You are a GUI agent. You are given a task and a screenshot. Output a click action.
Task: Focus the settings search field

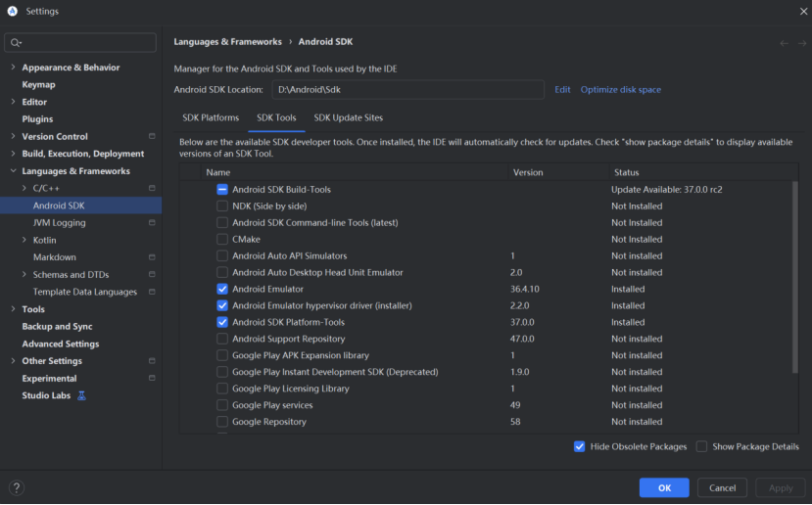click(x=80, y=42)
